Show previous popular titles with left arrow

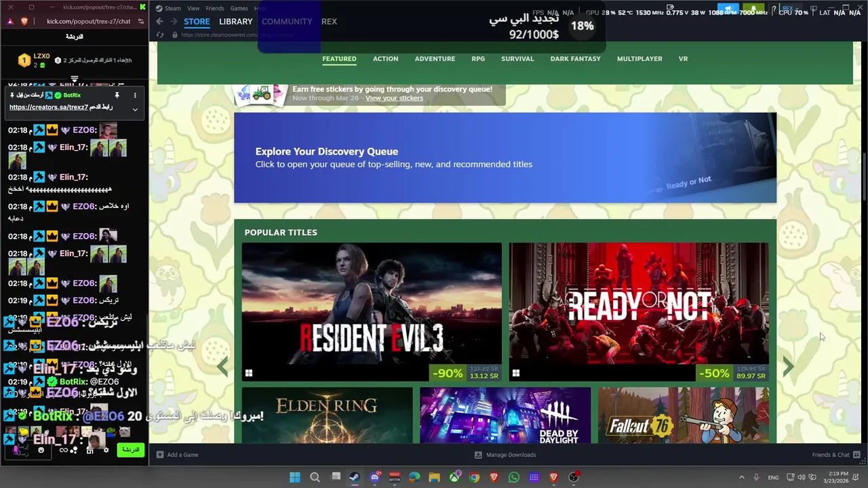222,367
